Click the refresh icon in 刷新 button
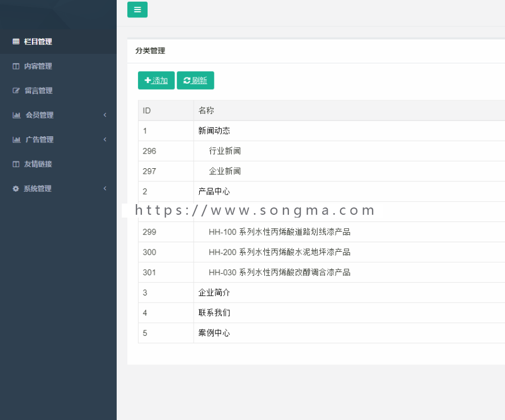Image resolution: width=505 pixels, height=420 pixels. point(187,80)
